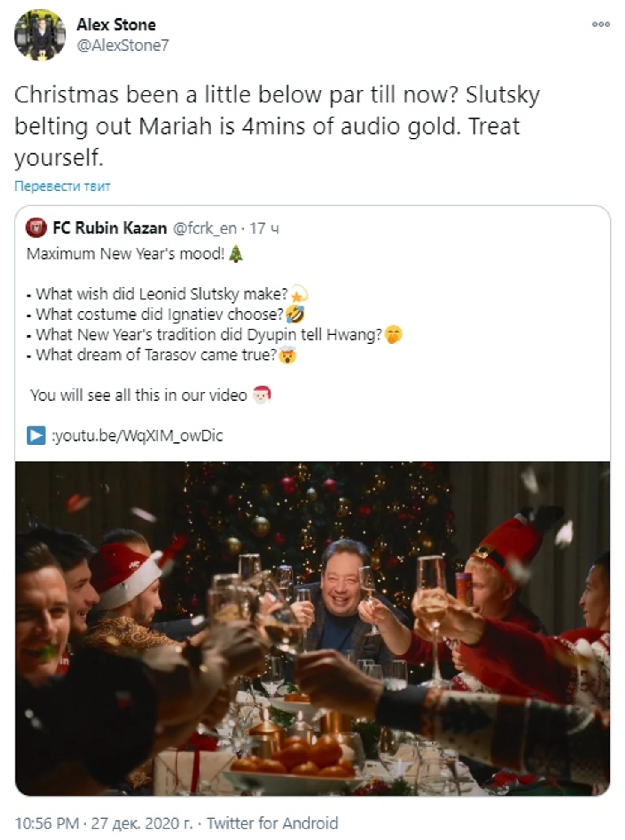Open the tweet's more options menu
Screen dimensions: 625x840
click(x=601, y=24)
